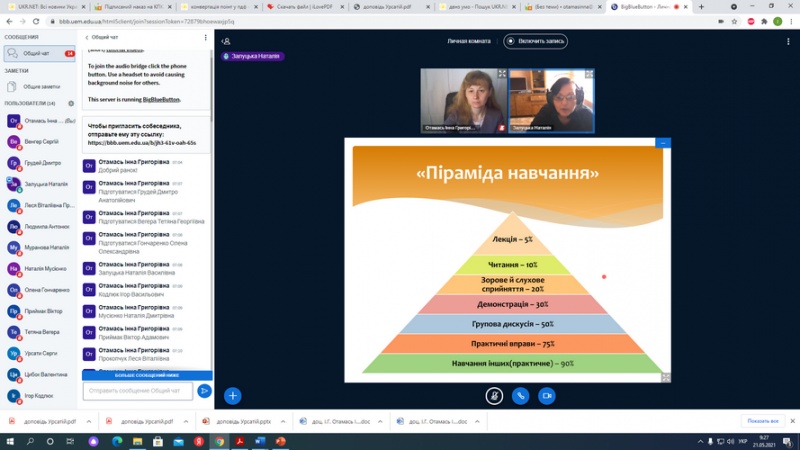Open Общие заметки shared notes
The width and height of the screenshot is (800, 450).
click(x=39, y=87)
